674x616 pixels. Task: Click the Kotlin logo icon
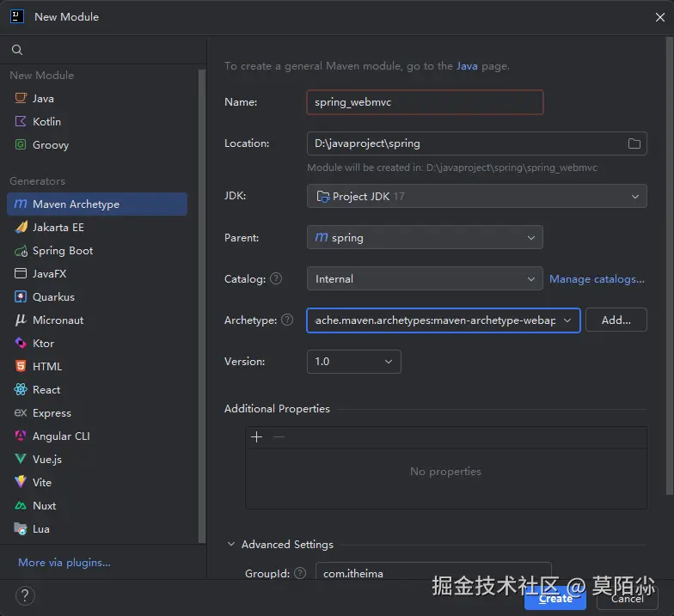click(x=21, y=121)
